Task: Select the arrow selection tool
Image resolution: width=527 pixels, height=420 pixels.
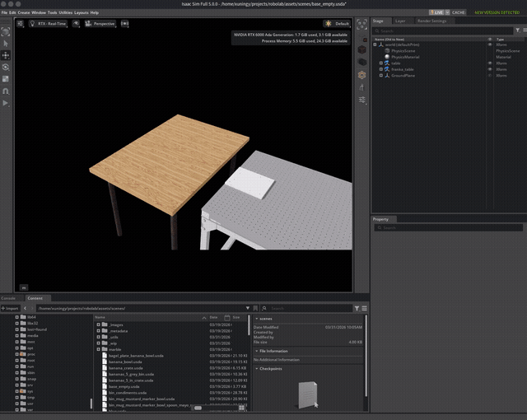Action: point(7,43)
